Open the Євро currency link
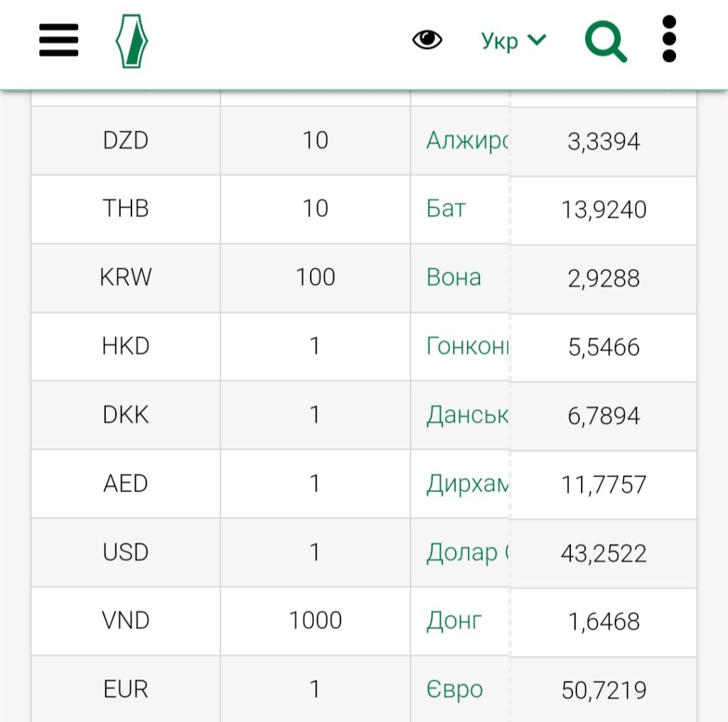The width and height of the screenshot is (728, 722). 454,689
